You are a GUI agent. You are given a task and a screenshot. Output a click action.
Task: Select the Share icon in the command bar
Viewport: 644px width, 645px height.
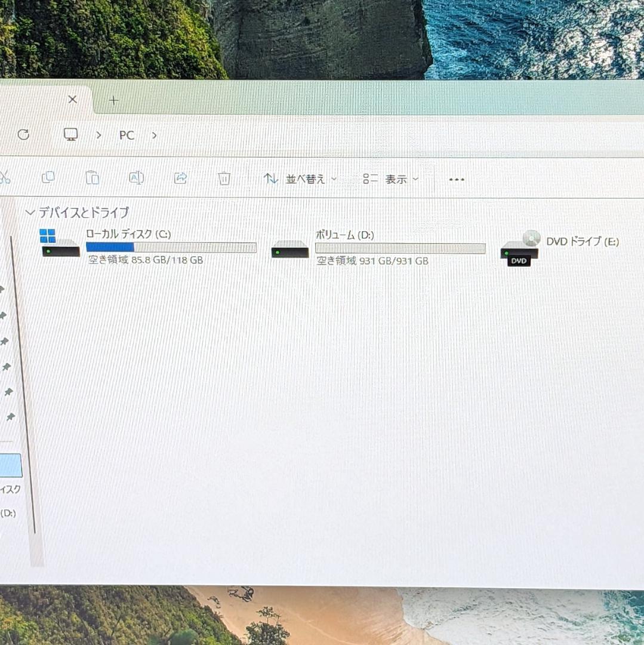pyautogui.click(x=180, y=178)
